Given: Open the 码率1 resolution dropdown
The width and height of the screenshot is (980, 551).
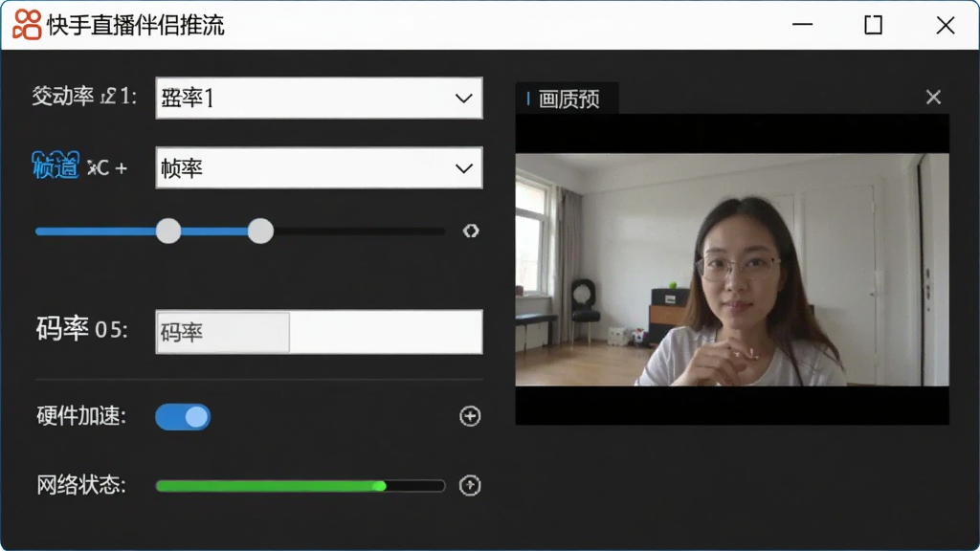Looking at the screenshot, I should coord(319,99).
